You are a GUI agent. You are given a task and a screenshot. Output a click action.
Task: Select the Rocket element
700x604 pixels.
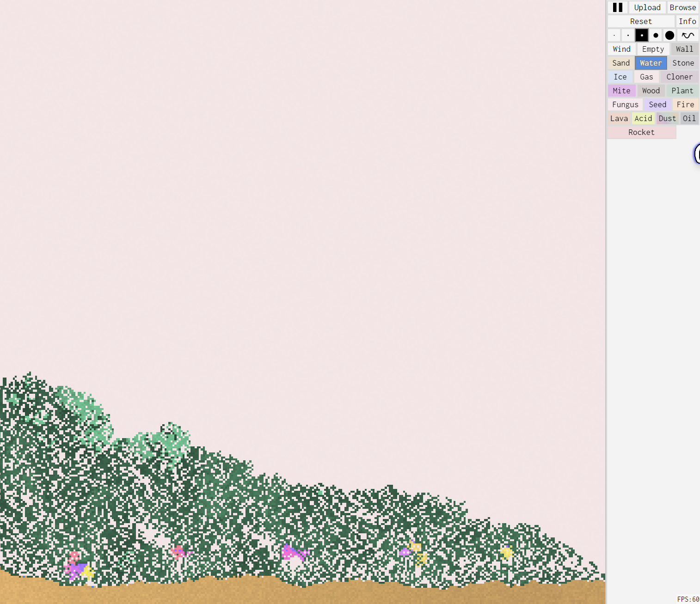[641, 132]
